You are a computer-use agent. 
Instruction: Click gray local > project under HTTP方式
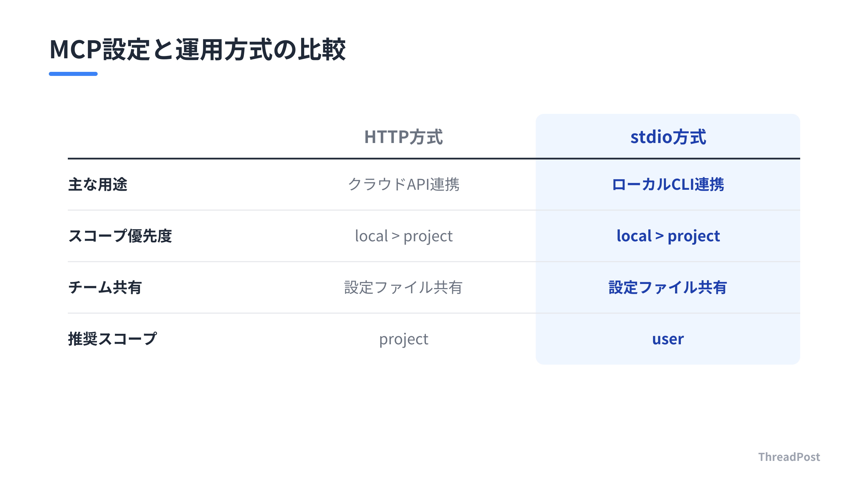[x=403, y=236]
